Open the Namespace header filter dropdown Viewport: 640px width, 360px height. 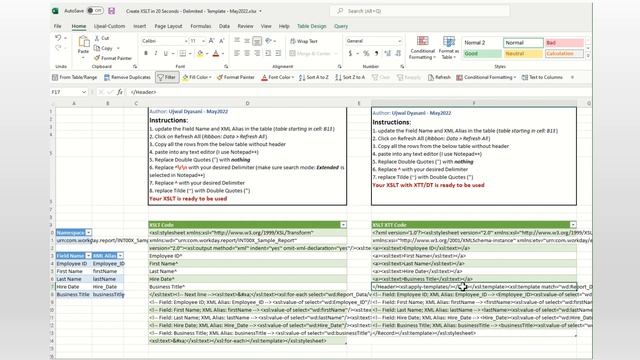[x=88, y=233]
